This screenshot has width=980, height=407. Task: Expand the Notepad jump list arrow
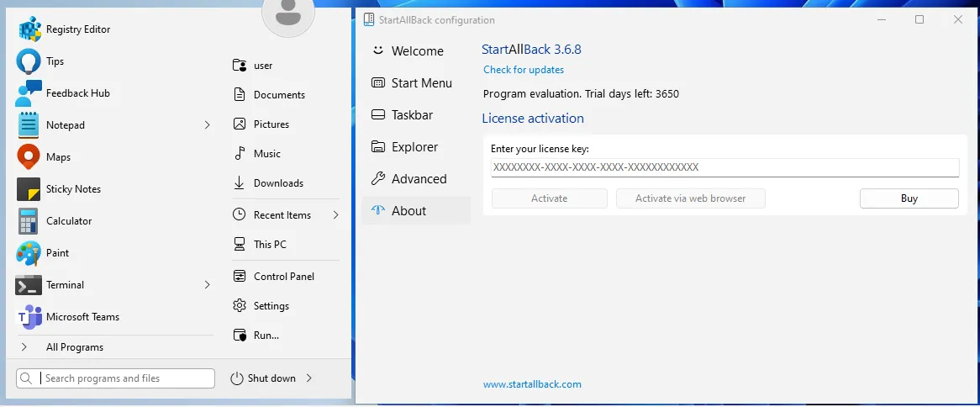click(207, 125)
